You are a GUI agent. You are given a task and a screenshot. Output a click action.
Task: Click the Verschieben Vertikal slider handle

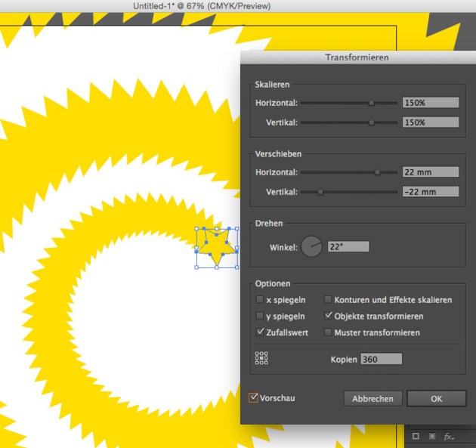tap(320, 192)
